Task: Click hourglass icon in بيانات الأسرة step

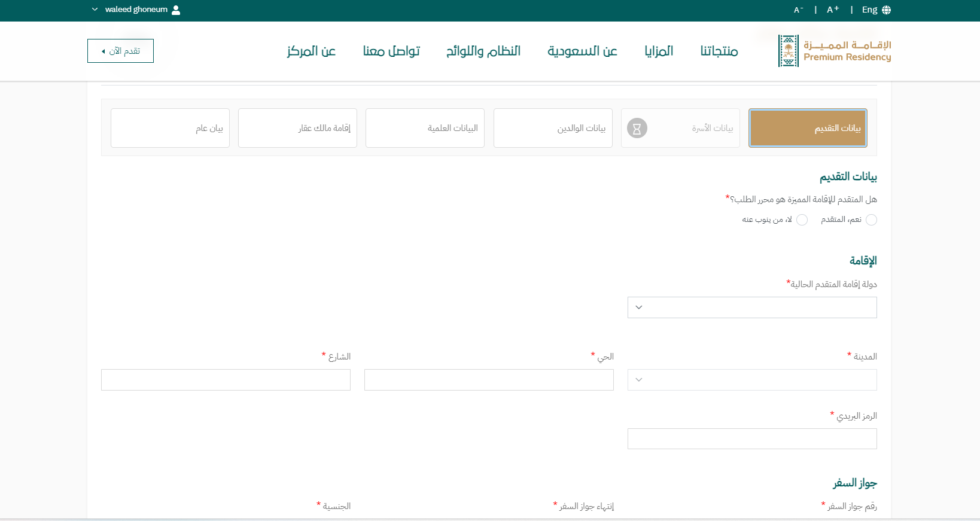Action: point(637,128)
